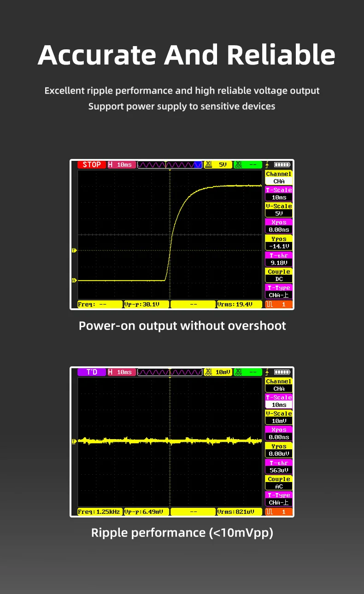Screen dimensions: 364x594
Task: Open Channel CHA menu on T'D scope
Action: [279, 385]
